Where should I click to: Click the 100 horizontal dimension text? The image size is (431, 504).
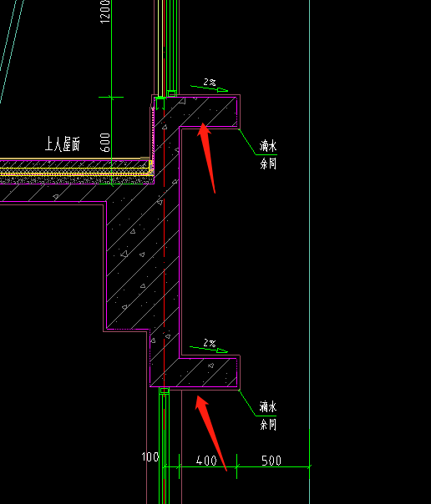(x=150, y=456)
